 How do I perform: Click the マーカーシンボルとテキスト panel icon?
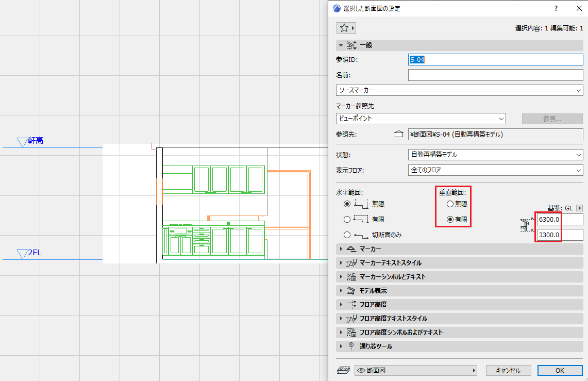point(351,277)
